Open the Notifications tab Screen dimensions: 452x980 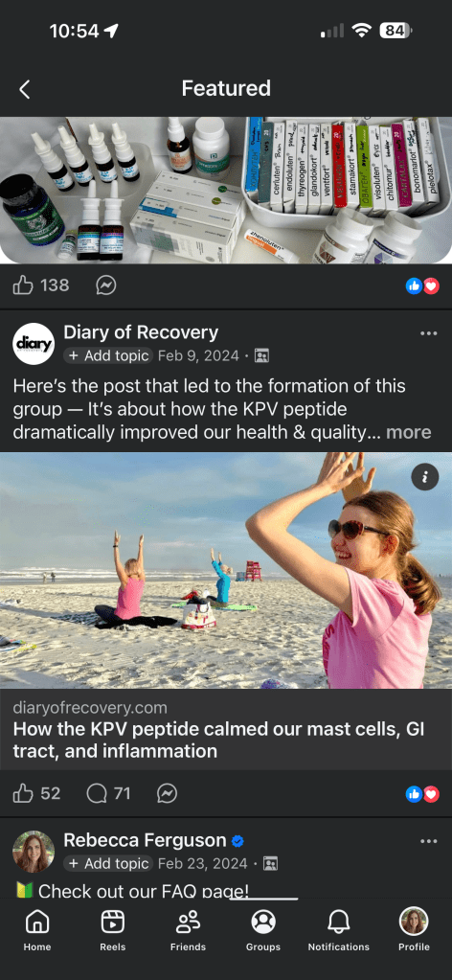pyautogui.click(x=339, y=930)
